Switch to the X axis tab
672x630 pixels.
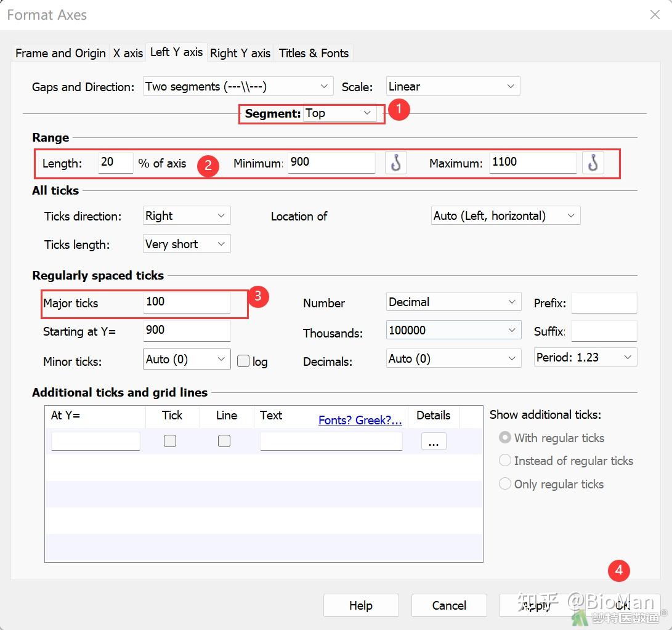pos(128,53)
